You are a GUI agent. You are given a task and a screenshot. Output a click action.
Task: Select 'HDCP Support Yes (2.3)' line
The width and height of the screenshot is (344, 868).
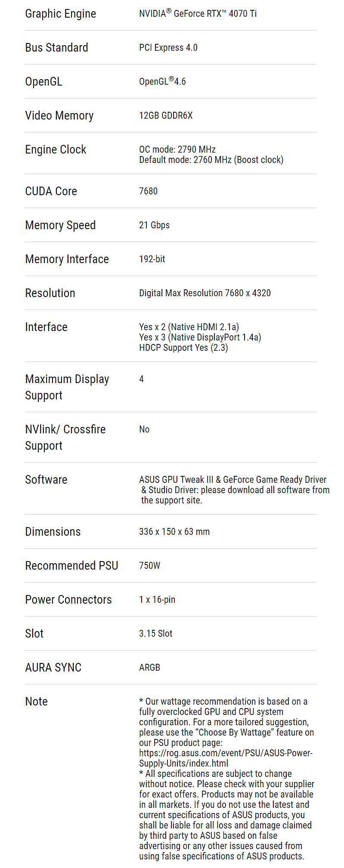point(183,348)
